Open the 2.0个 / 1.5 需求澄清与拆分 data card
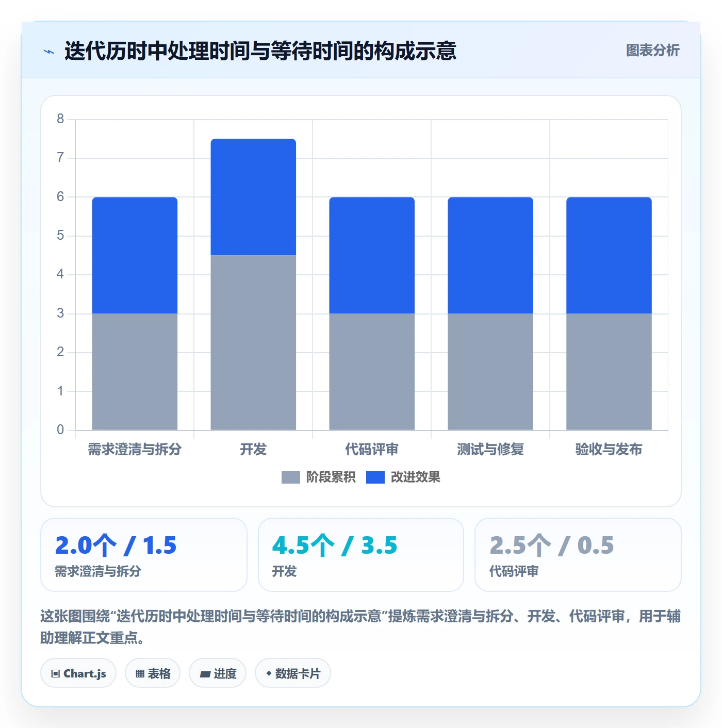The width and height of the screenshot is (722, 728). (x=144, y=555)
